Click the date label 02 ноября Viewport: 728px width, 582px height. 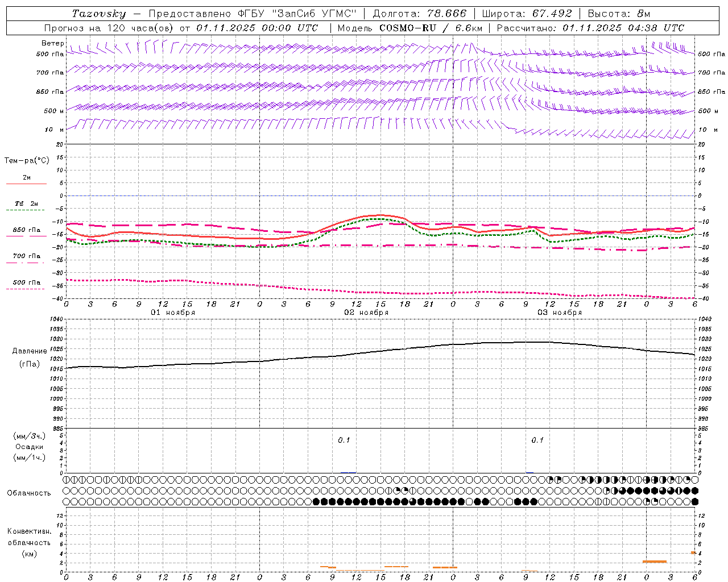(x=366, y=313)
